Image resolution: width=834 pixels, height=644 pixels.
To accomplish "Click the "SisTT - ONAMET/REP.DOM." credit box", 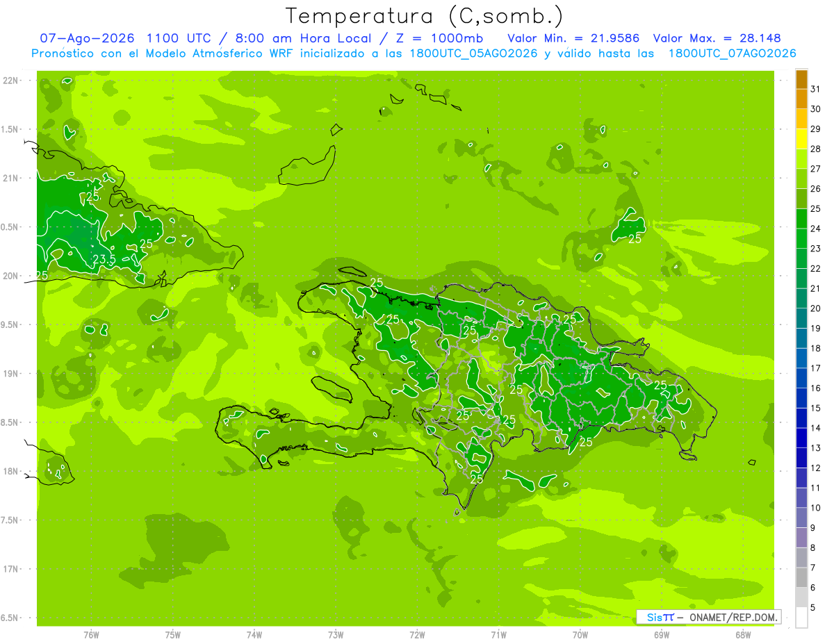I will tap(708, 617).
